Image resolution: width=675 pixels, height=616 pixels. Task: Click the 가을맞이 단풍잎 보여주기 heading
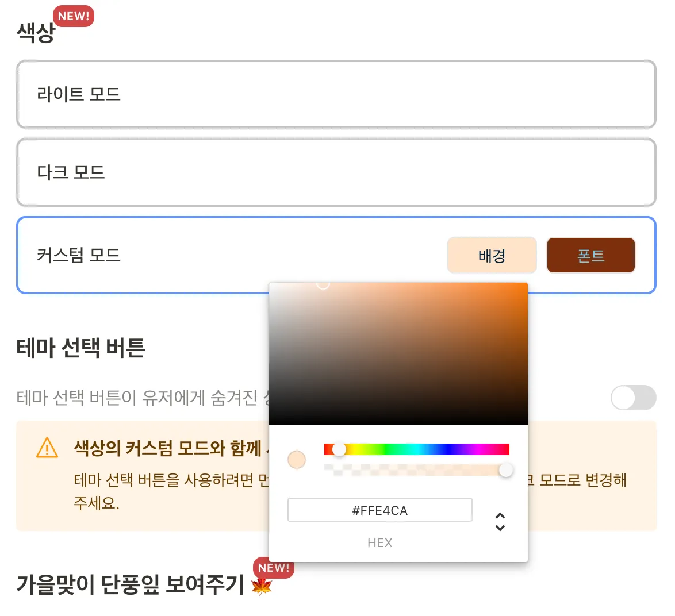point(131,584)
